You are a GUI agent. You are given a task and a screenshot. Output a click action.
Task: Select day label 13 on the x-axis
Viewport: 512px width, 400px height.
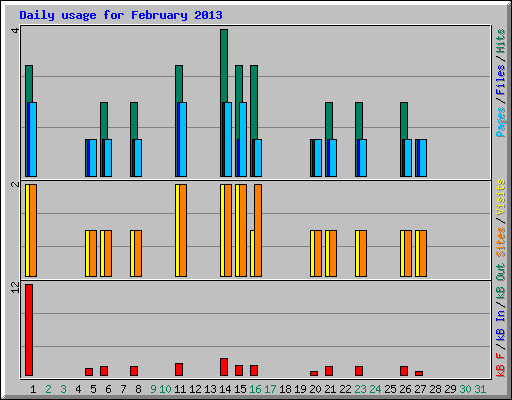pos(210,389)
